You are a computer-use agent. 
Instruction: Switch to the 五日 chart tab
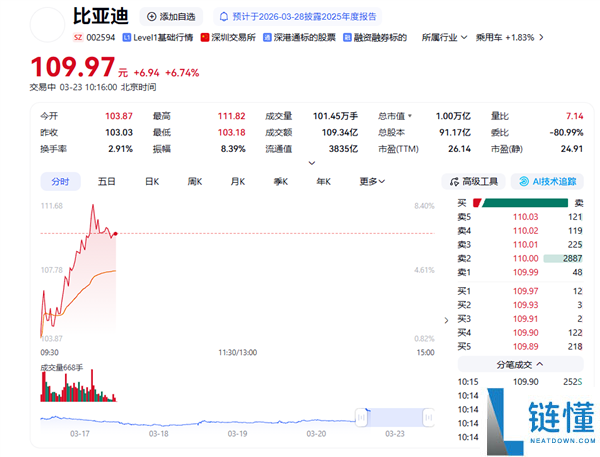(106, 181)
